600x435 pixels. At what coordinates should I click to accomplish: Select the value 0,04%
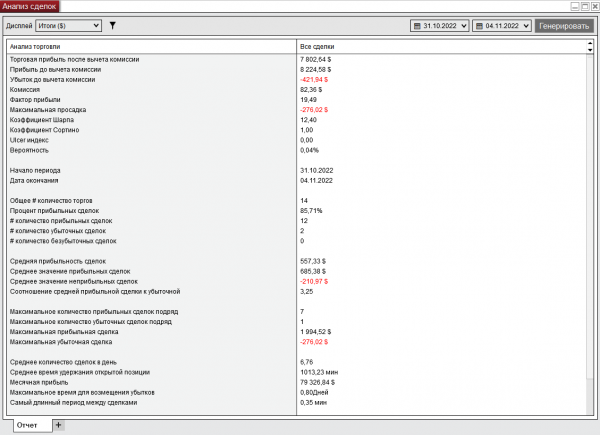(309, 150)
